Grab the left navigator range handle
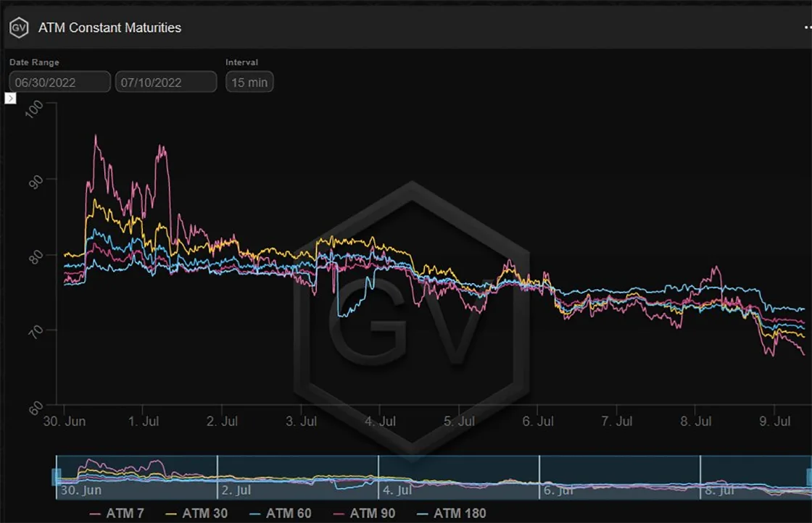 point(57,477)
